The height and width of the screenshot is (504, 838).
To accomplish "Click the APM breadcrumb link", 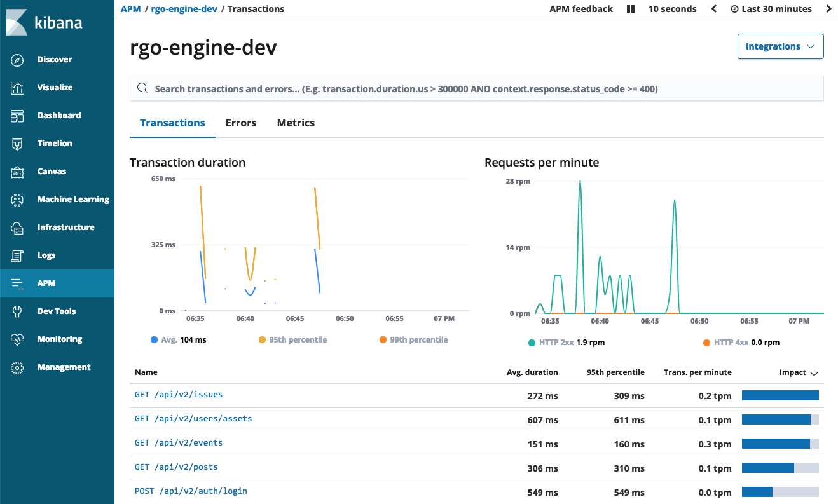I will (x=130, y=9).
